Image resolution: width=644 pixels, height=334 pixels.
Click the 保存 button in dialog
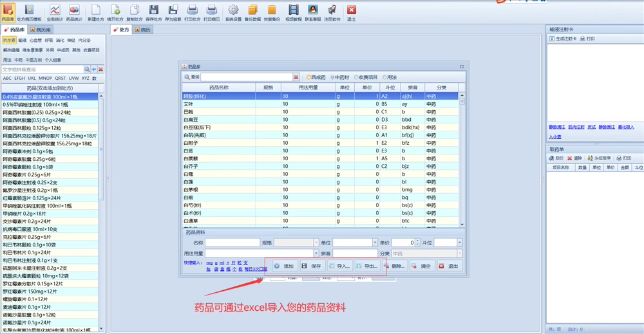point(312,266)
